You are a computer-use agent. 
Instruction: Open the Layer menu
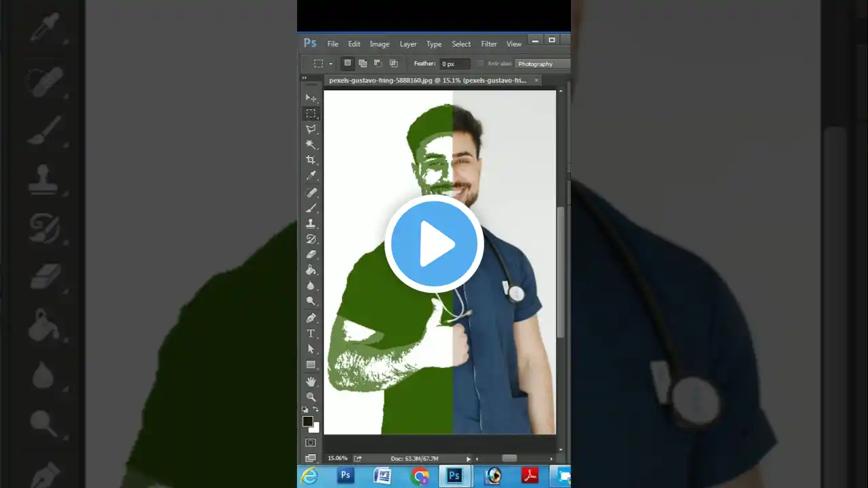[x=408, y=44]
